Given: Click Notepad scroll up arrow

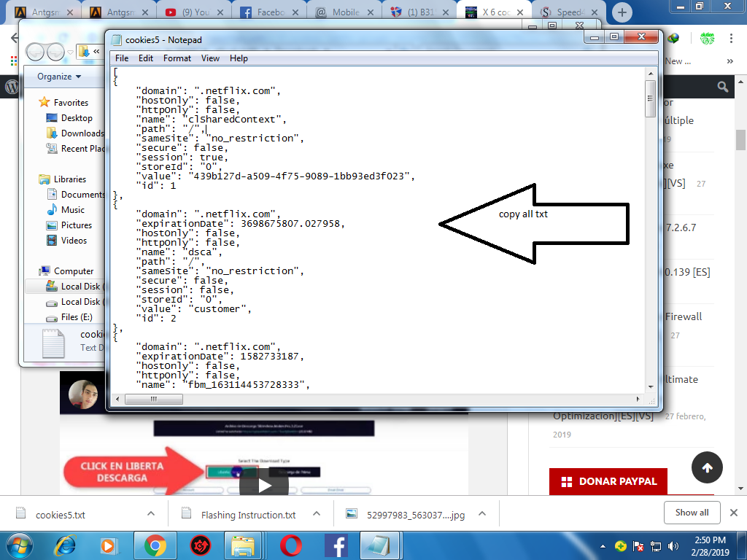Looking at the screenshot, I should 650,74.
